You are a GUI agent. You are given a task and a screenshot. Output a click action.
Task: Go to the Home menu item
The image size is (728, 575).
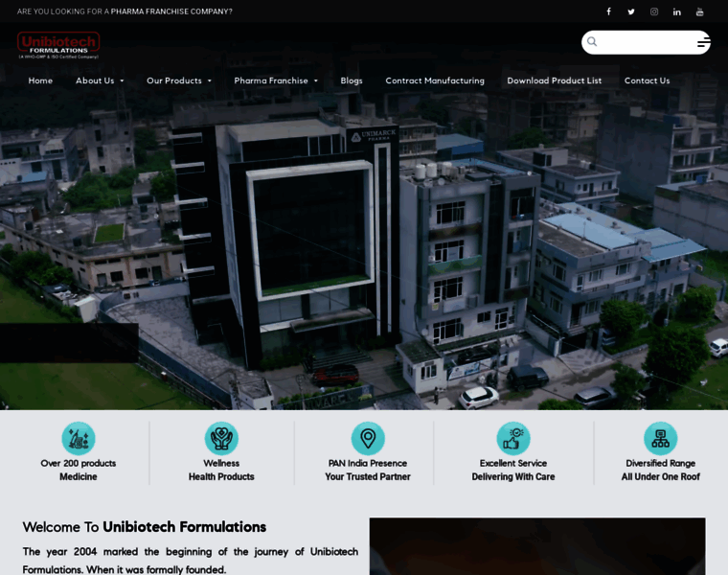40,80
